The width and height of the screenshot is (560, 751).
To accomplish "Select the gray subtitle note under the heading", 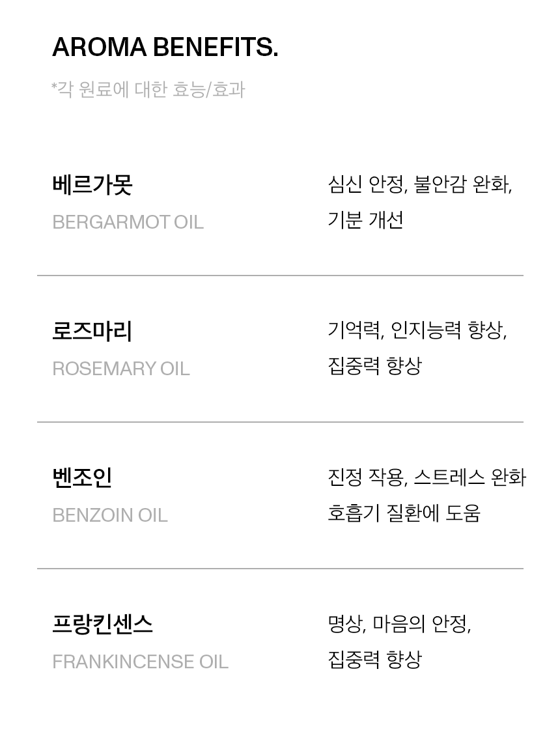I will click(x=148, y=89).
